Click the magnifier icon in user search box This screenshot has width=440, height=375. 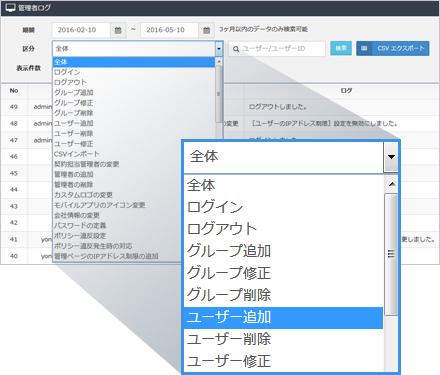236,49
